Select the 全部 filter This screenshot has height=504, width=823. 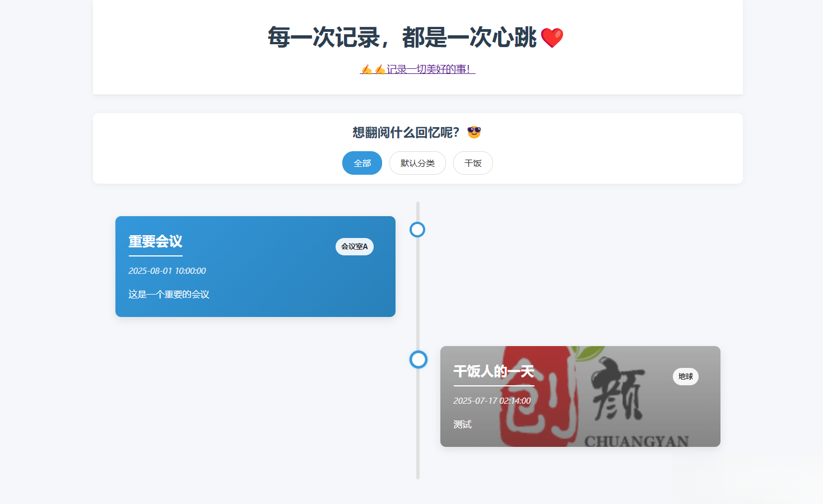(362, 163)
